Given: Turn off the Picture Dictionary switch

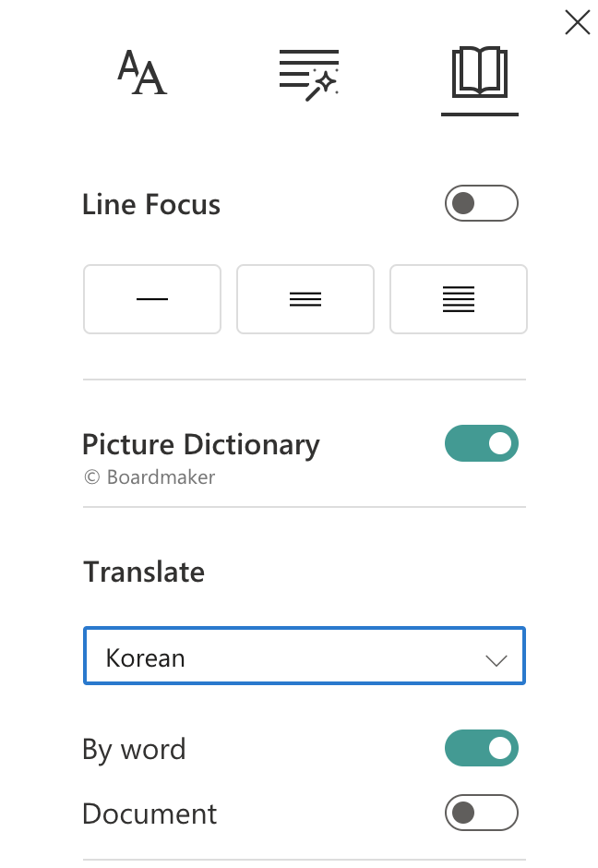Looking at the screenshot, I should [481, 444].
